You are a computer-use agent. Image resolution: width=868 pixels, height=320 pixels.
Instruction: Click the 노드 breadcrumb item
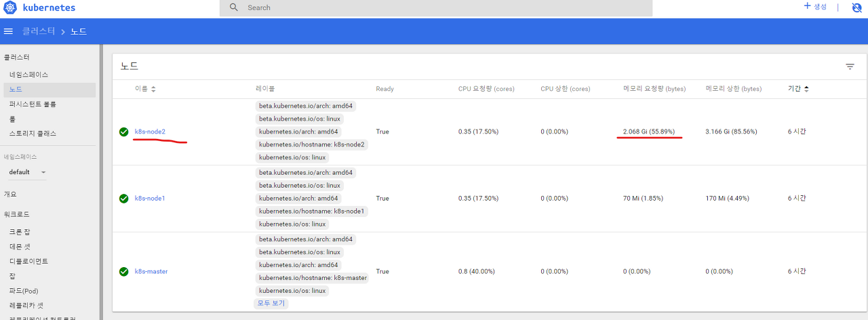(79, 31)
